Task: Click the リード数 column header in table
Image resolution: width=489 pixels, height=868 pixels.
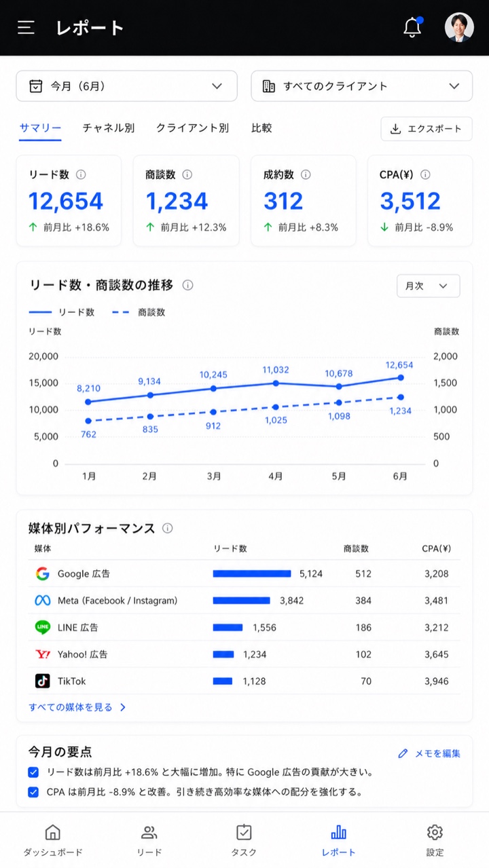Action: [230, 548]
